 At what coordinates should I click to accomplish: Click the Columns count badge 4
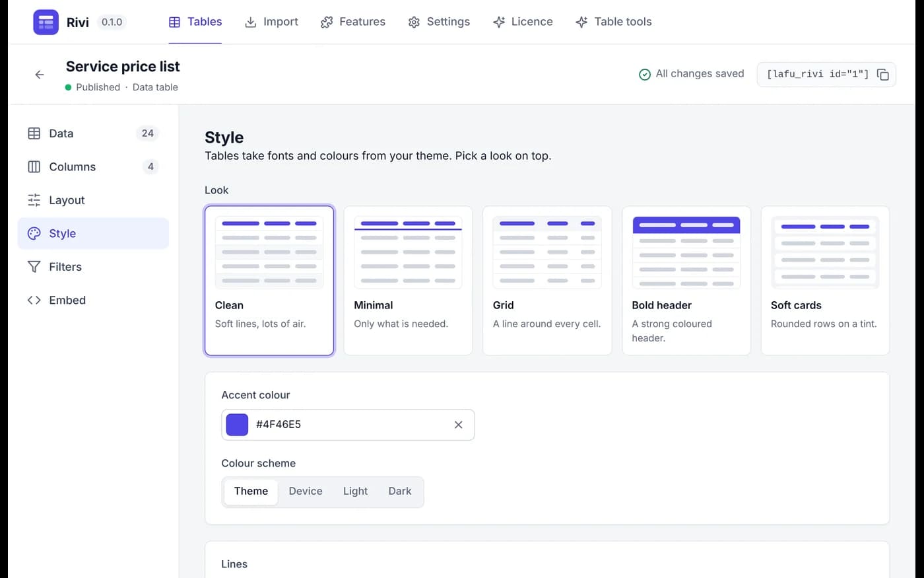click(150, 166)
